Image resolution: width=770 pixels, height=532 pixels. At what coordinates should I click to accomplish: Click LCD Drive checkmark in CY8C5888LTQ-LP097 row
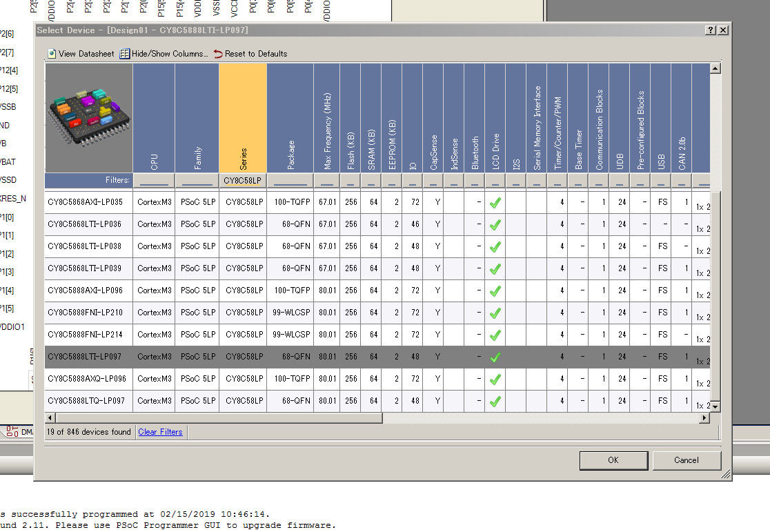(x=495, y=402)
